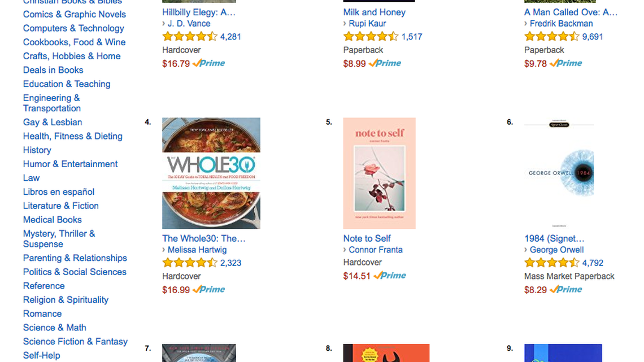Click the star rating for The Whole30
The height and width of the screenshot is (362, 644).
coord(189,263)
